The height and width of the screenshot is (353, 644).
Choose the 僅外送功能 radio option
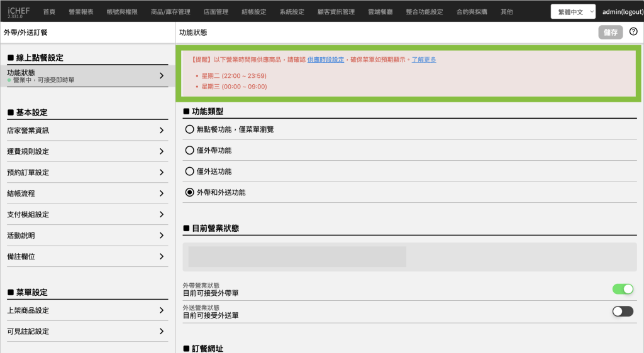pyautogui.click(x=190, y=171)
